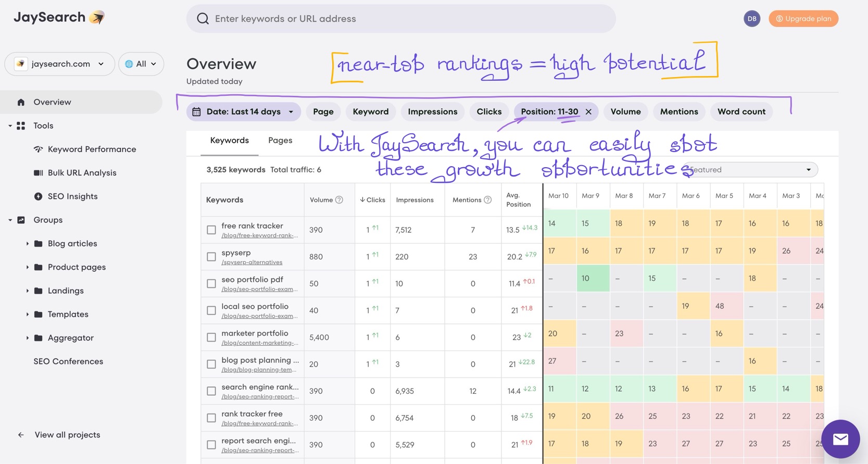868x464 pixels.
Task: Open the Clicks filter button
Action: pyautogui.click(x=489, y=111)
